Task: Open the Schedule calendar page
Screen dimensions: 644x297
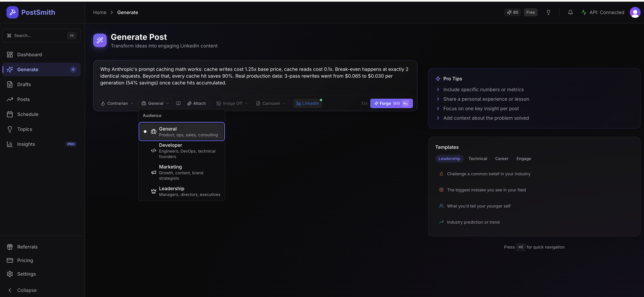Action: click(28, 114)
